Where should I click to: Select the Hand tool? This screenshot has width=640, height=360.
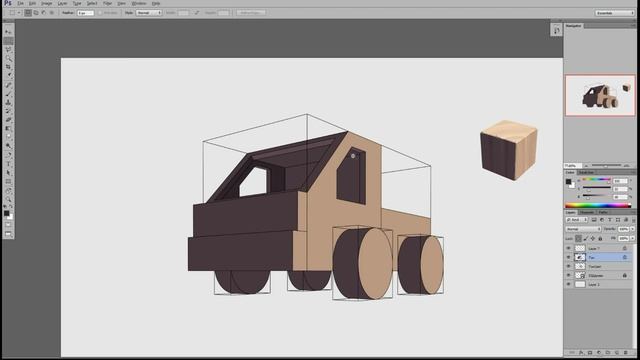[x=8, y=191]
